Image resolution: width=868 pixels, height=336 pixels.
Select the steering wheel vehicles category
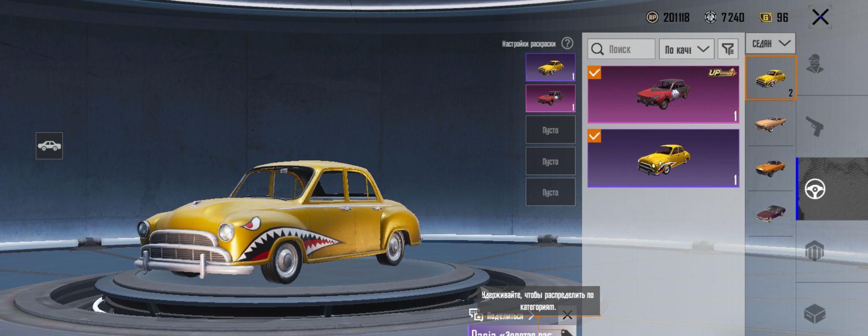(815, 189)
